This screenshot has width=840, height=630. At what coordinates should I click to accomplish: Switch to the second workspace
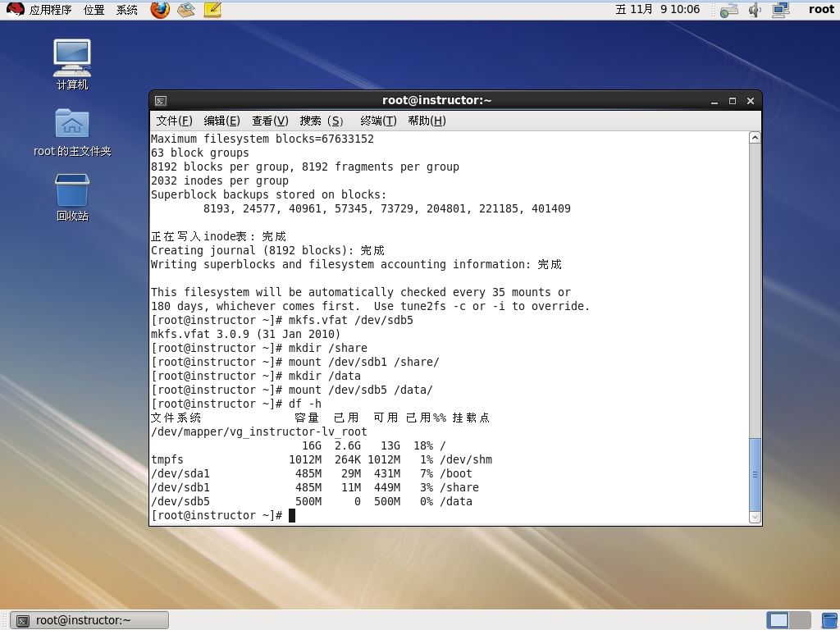tap(800, 620)
